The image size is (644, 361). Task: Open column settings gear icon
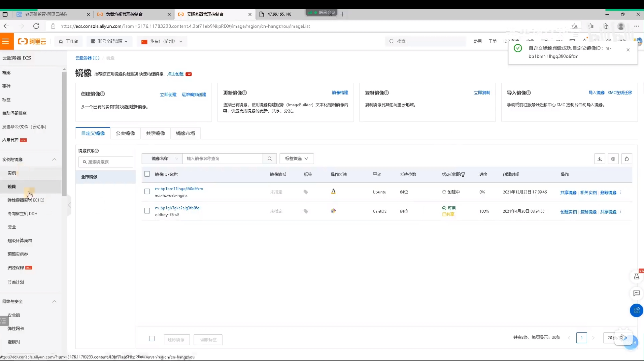click(x=613, y=159)
